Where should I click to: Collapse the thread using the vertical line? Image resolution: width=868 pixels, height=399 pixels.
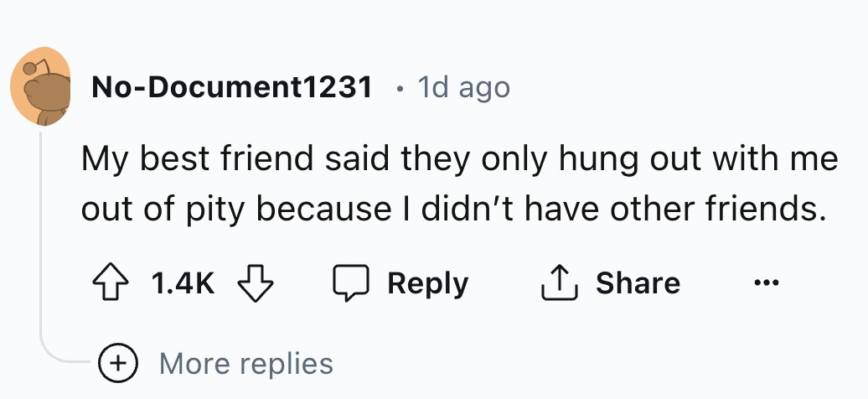[x=40, y=235]
